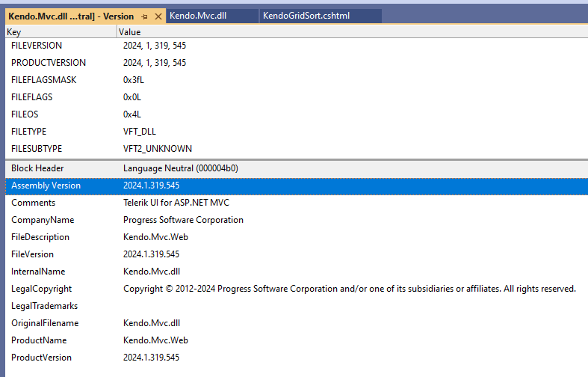Click the FileVersion string value 2024.1.319.545
588x377 pixels.
point(152,254)
